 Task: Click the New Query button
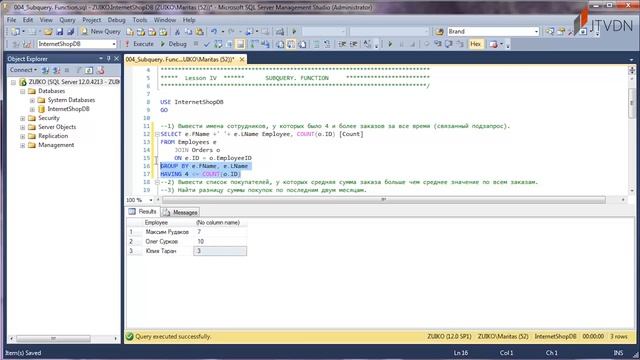point(100,31)
